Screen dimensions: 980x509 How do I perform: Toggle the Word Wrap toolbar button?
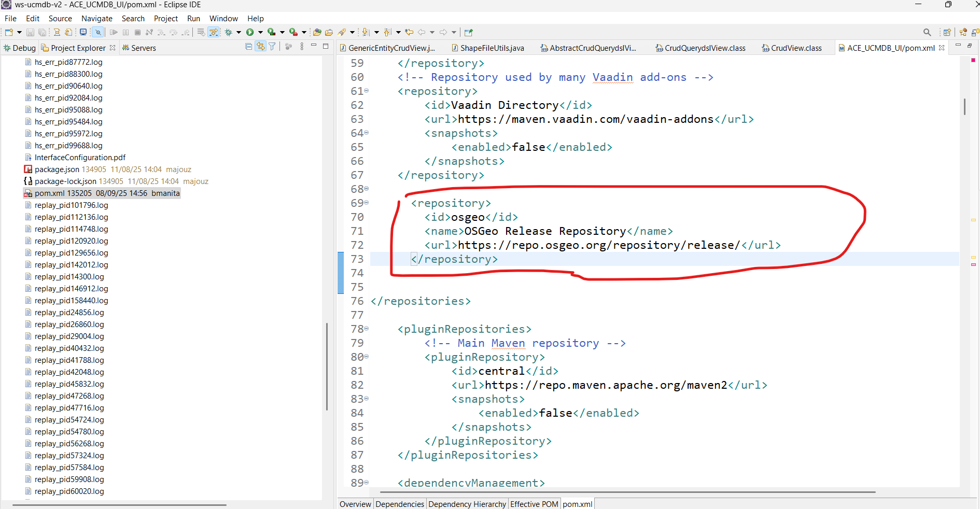click(x=201, y=32)
